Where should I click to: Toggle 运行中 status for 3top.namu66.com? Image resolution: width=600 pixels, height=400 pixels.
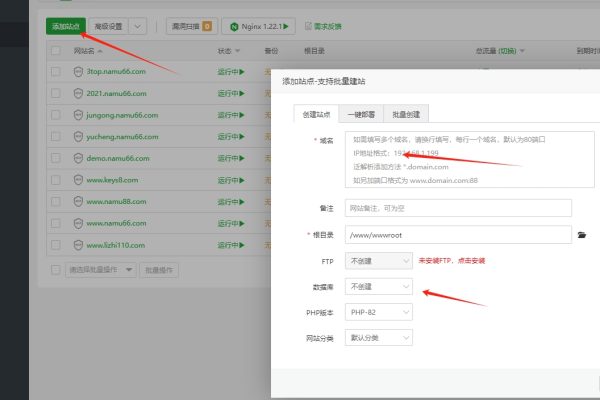click(x=231, y=72)
